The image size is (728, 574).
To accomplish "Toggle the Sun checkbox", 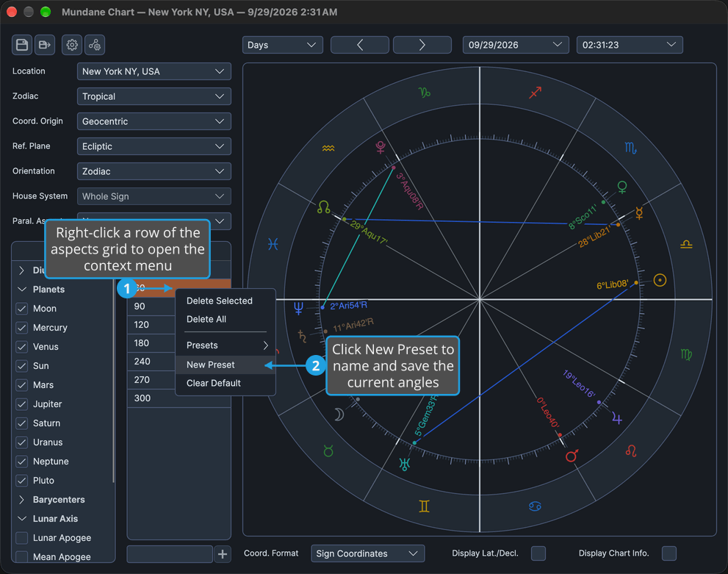I will click(22, 365).
